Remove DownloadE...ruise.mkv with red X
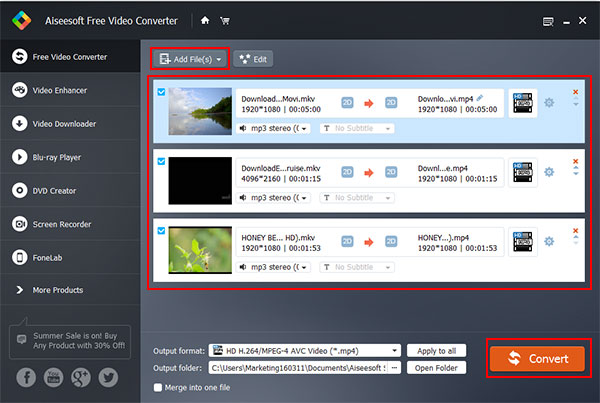This screenshot has height=403, width=600. pos(575,161)
